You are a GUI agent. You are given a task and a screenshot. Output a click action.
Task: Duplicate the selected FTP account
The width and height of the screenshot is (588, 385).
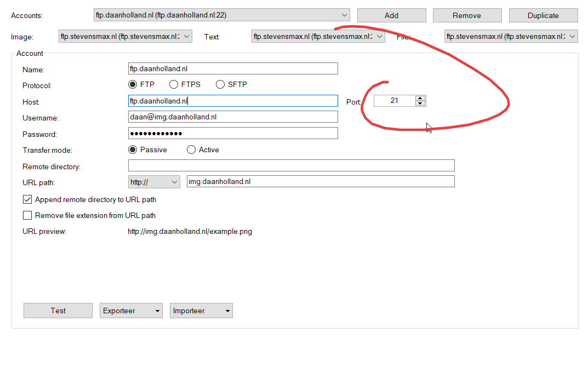point(543,15)
